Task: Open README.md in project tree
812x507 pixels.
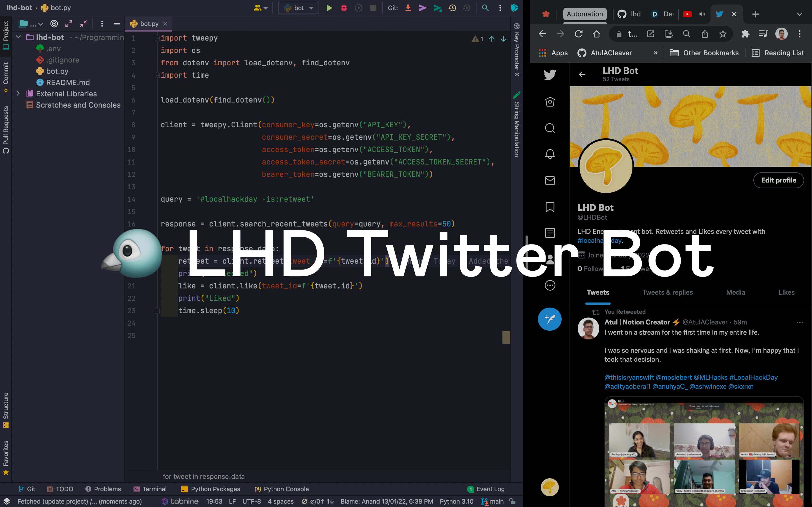Action: 68,83
